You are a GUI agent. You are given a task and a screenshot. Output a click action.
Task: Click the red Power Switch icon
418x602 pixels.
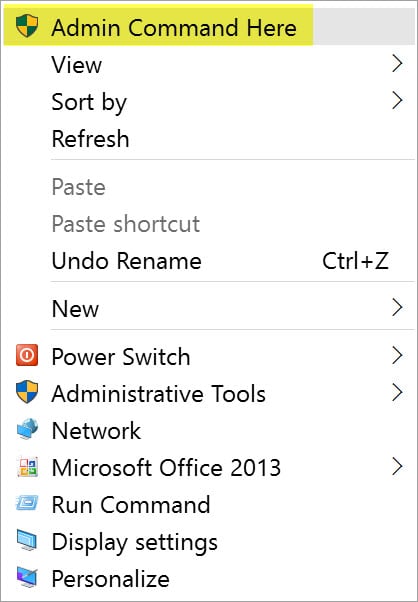[27, 355]
